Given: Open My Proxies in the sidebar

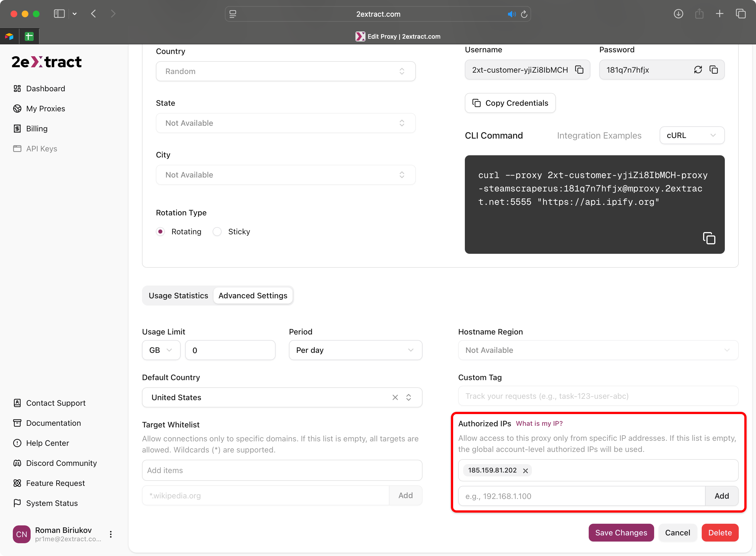Looking at the screenshot, I should click(45, 109).
